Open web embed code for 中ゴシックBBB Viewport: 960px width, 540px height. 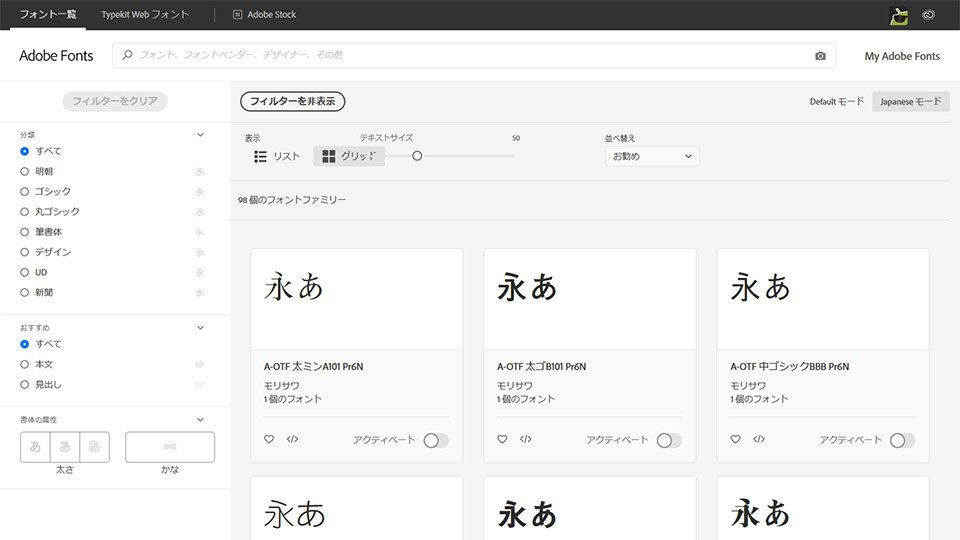[759, 439]
